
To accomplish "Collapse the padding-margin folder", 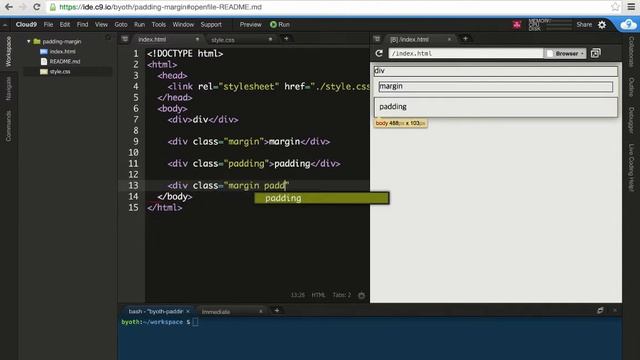I will [29, 41].
